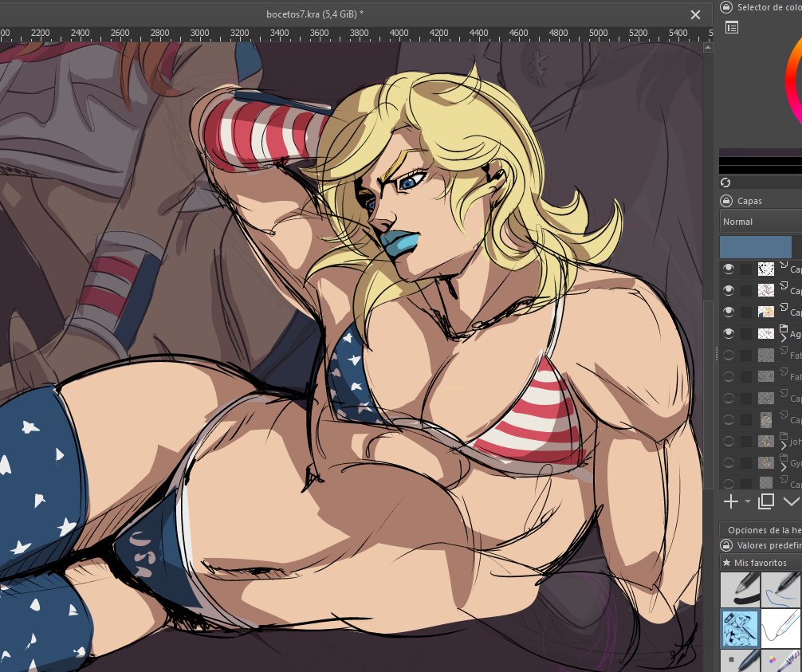Pick a hue on the color wheel
802x672 pixels.
792,82
